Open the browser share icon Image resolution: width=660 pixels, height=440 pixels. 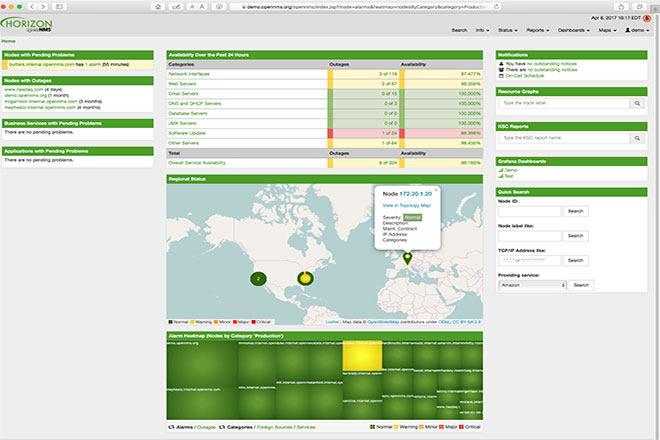(x=621, y=7)
